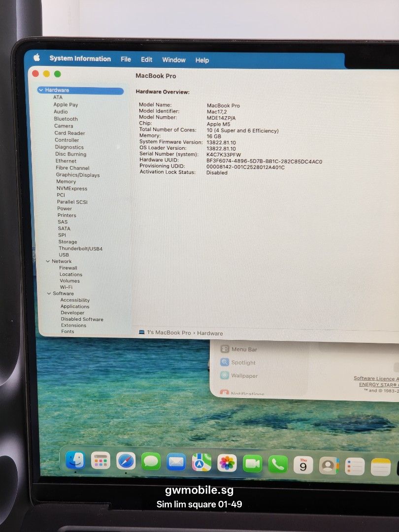
Task: Open the Help menu
Action: click(x=202, y=60)
